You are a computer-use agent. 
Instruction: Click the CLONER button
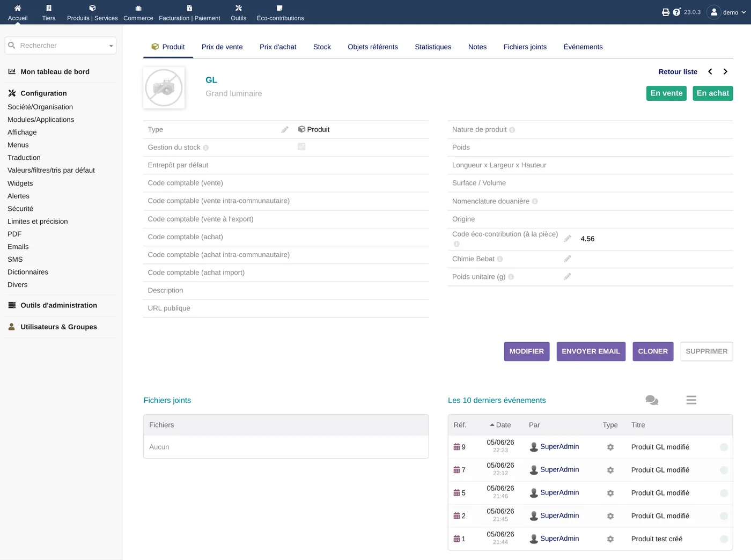(x=653, y=351)
